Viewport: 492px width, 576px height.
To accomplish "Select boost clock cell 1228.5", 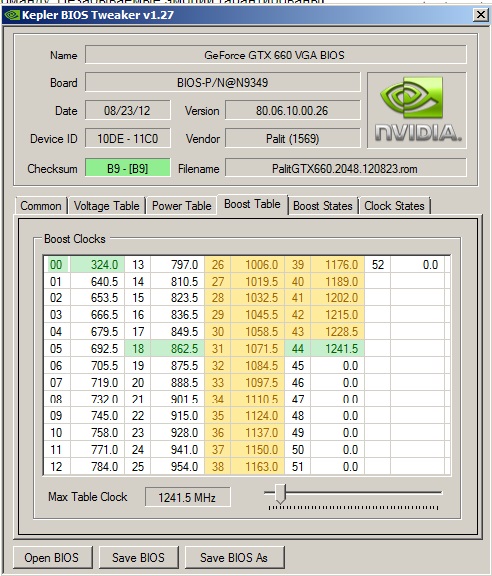I will pos(338,331).
